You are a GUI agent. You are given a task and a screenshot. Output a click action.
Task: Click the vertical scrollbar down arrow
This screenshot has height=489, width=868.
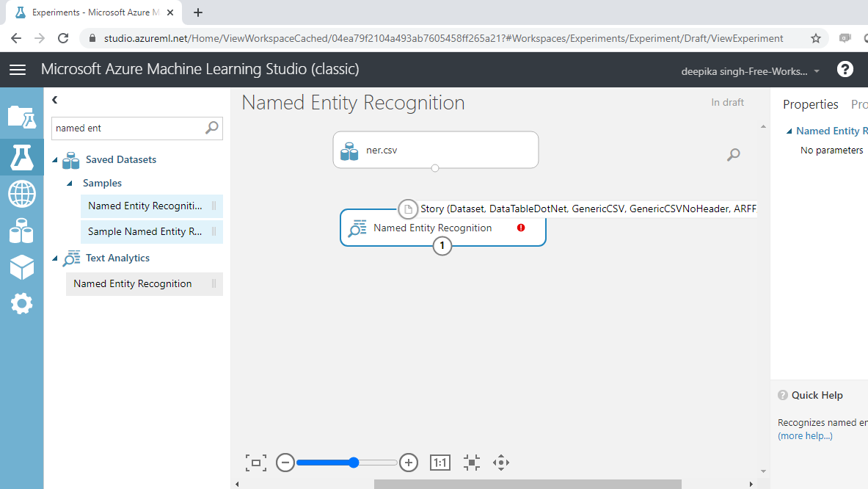point(763,471)
